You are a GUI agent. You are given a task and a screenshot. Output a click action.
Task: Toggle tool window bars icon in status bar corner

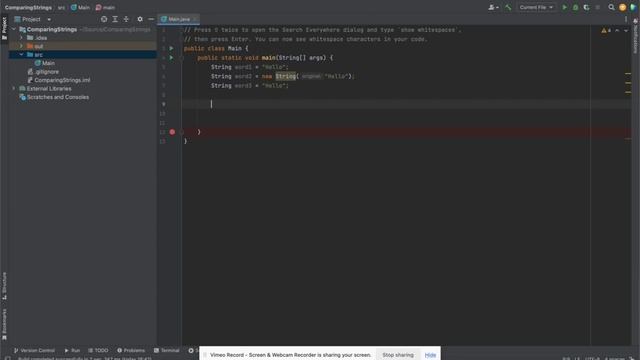pos(7,358)
